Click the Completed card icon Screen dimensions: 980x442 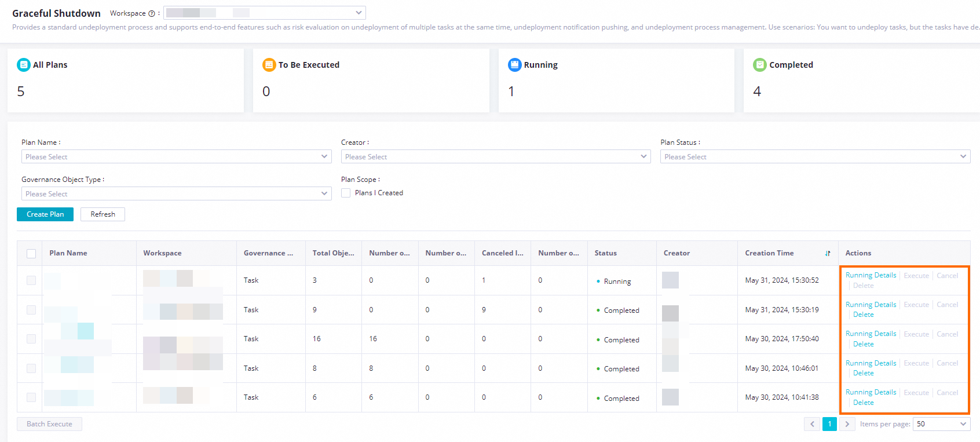(x=760, y=65)
